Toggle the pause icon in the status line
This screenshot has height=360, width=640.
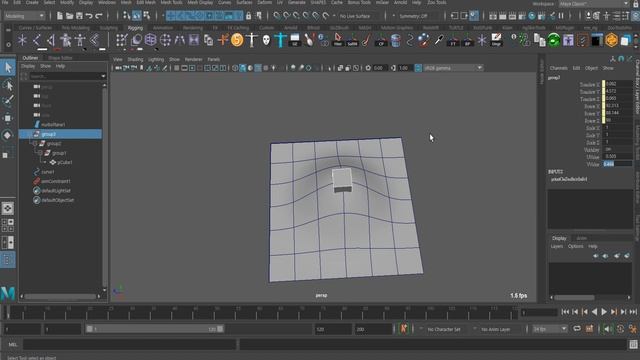tap(561, 16)
